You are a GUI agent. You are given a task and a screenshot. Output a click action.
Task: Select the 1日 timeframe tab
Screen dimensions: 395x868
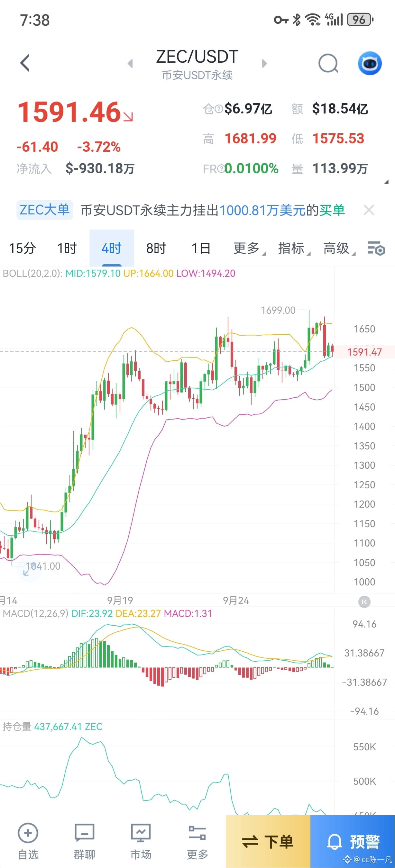(201, 248)
